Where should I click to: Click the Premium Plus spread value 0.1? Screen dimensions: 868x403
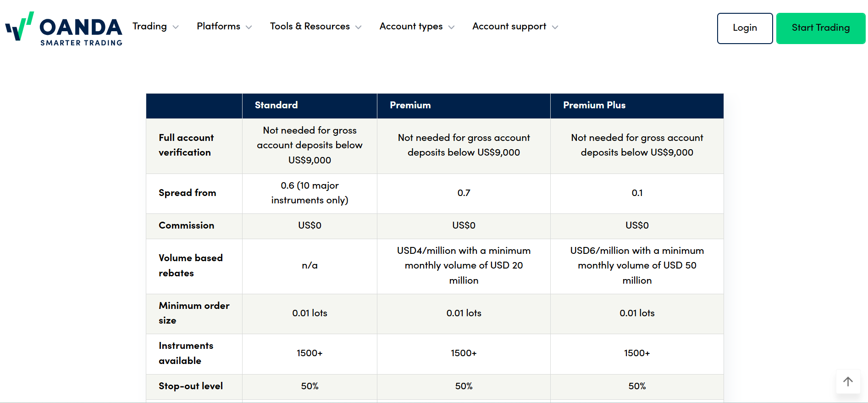click(x=637, y=193)
